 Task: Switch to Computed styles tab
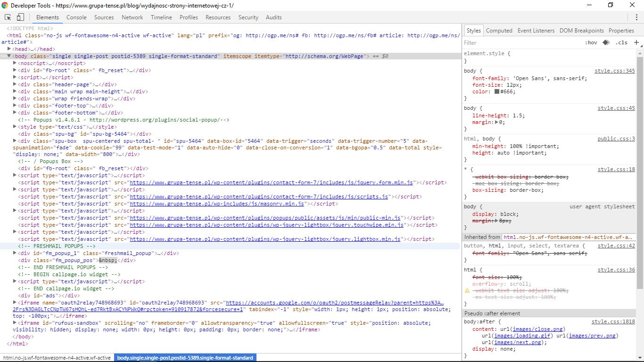click(499, 31)
